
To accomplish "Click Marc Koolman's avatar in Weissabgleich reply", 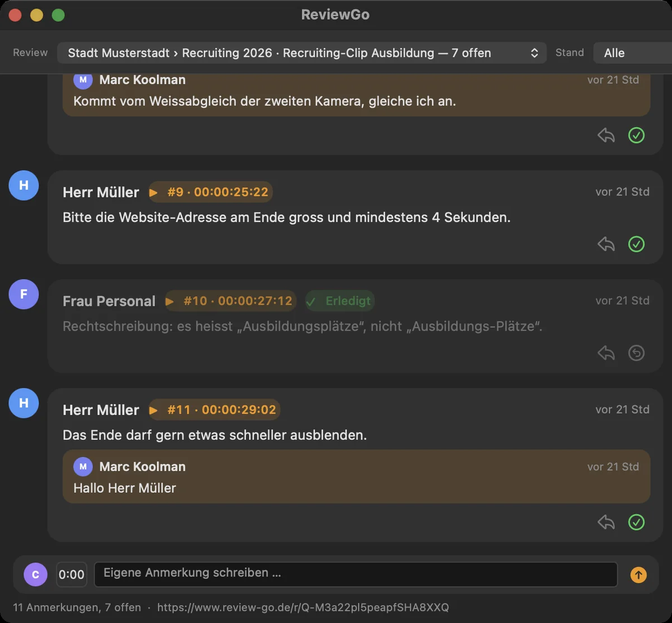I will (x=83, y=80).
